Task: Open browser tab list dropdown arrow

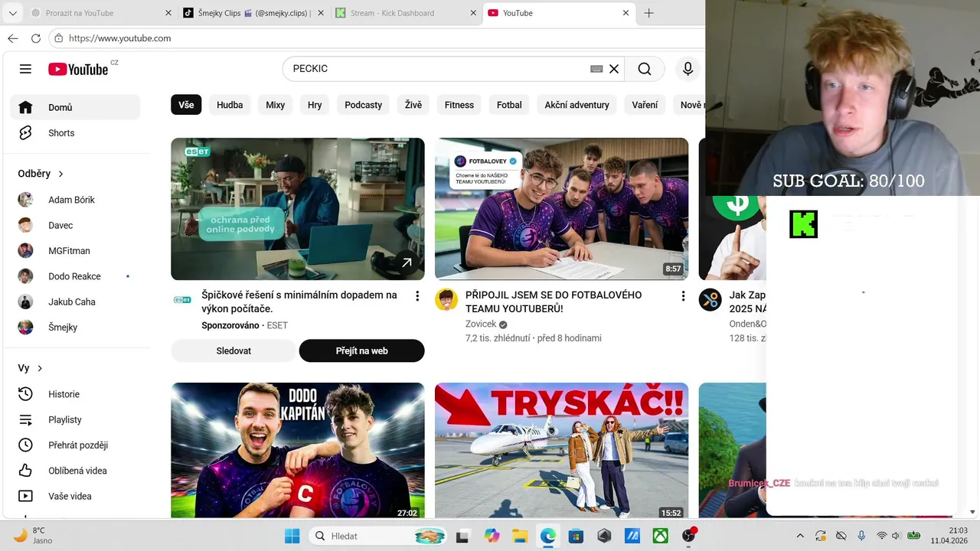Action: click(x=12, y=13)
